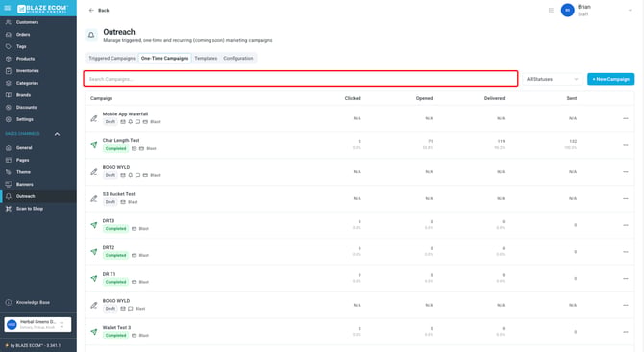Open Wallet Test 3 campaign
Viewport: 644px width, 352px height.
(116, 328)
